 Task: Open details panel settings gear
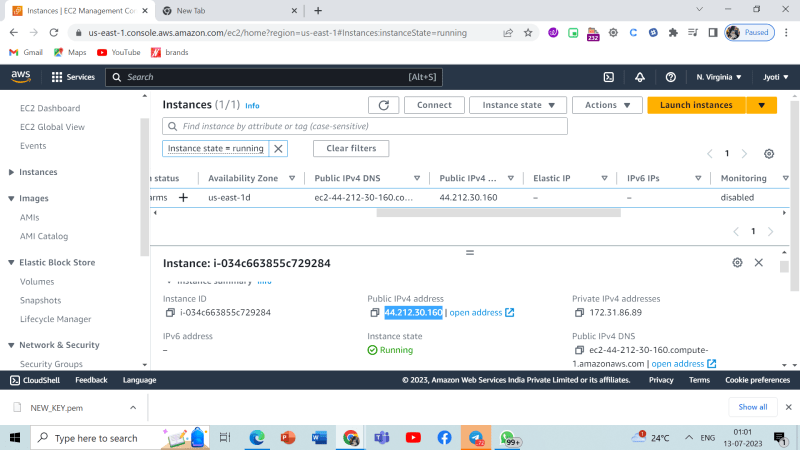[x=737, y=262]
